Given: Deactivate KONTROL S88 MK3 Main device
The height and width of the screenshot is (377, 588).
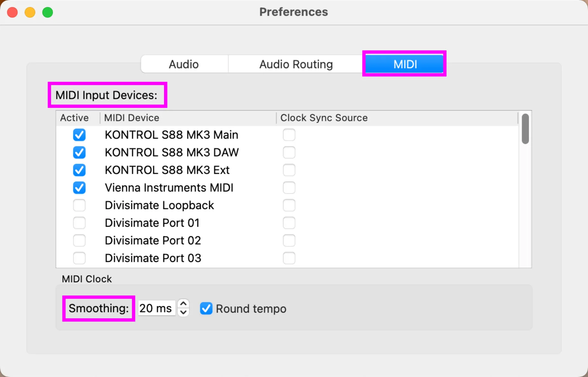Looking at the screenshot, I should (x=79, y=135).
